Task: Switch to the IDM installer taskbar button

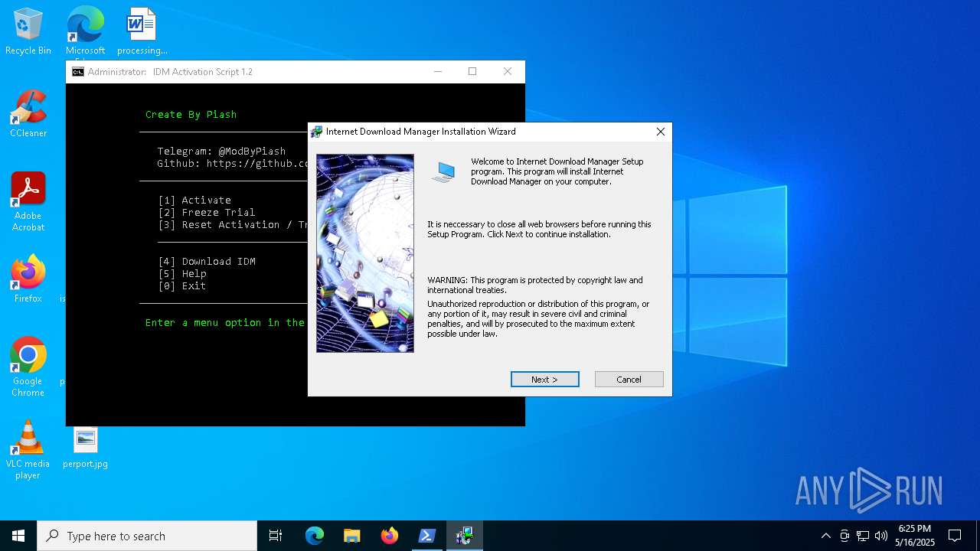Action: 465,536
